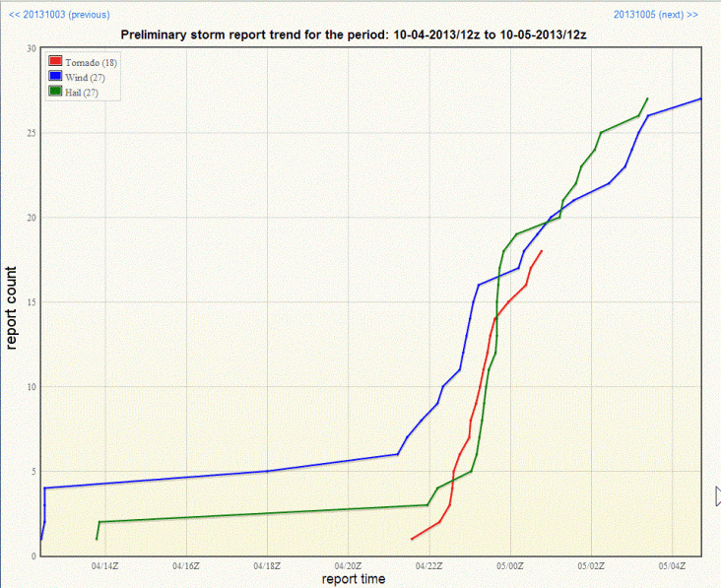Click the red tornado line's final point

coord(542,251)
